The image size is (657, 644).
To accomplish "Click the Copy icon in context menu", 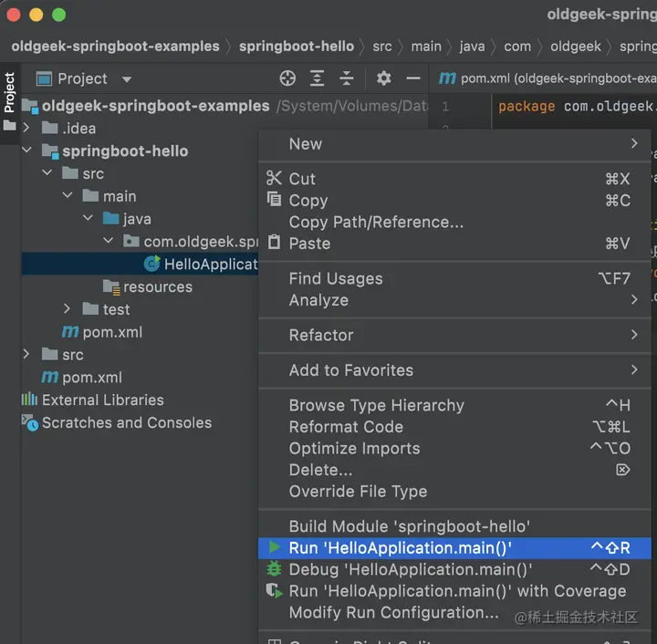I will 274,199.
